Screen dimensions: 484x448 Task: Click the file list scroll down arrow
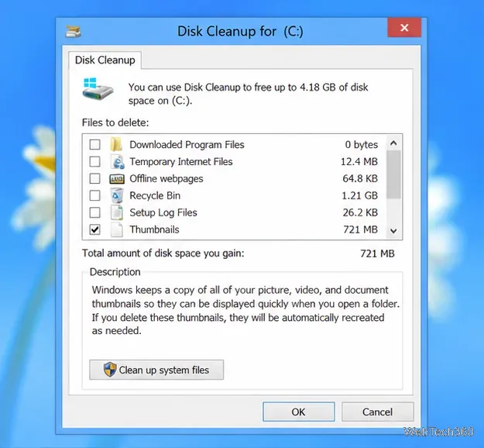393,231
